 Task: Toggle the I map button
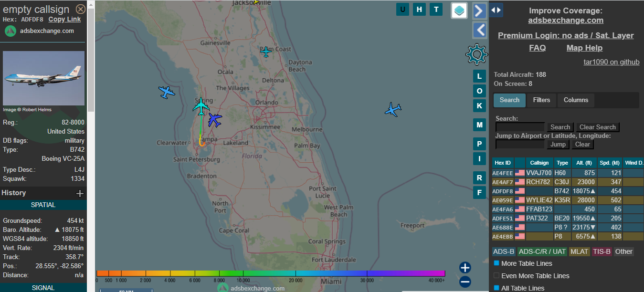coord(480,158)
